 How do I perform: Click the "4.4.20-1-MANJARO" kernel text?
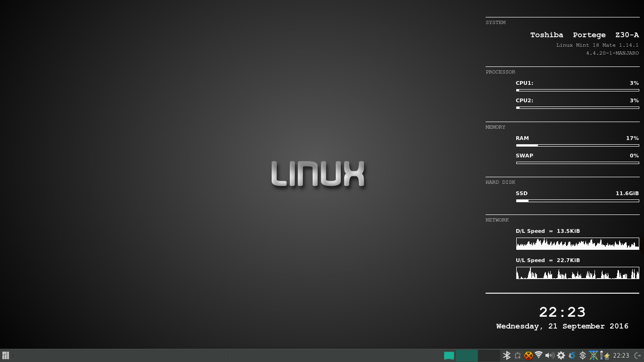point(612,53)
